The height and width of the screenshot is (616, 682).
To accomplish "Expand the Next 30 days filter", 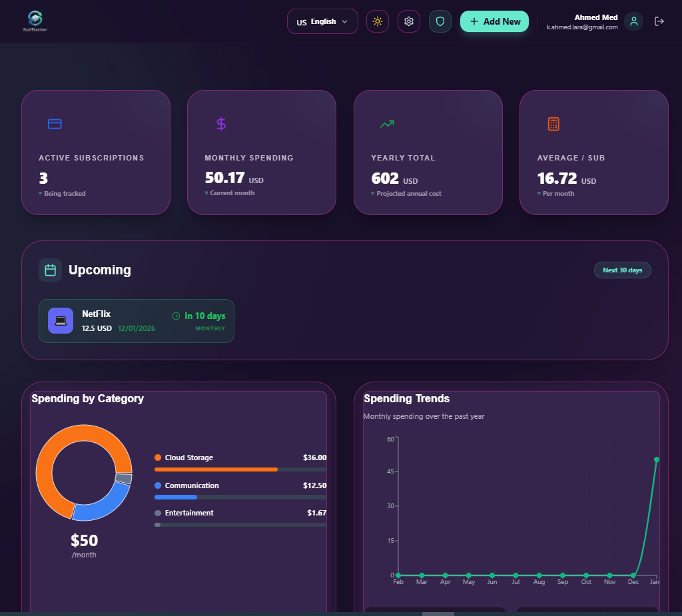I will coord(622,270).
